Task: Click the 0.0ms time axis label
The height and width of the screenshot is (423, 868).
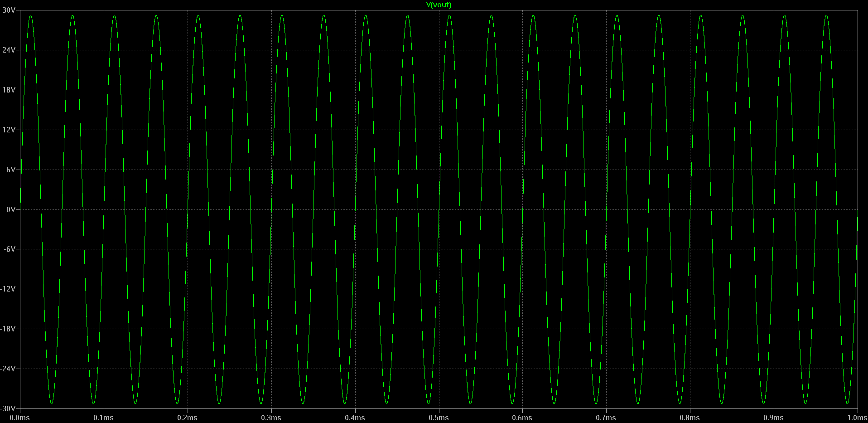Action: click(20, 418)
